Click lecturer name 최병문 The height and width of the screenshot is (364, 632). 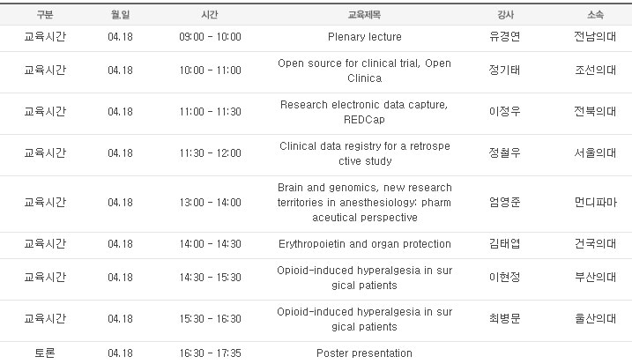click(x=505, y=318)
